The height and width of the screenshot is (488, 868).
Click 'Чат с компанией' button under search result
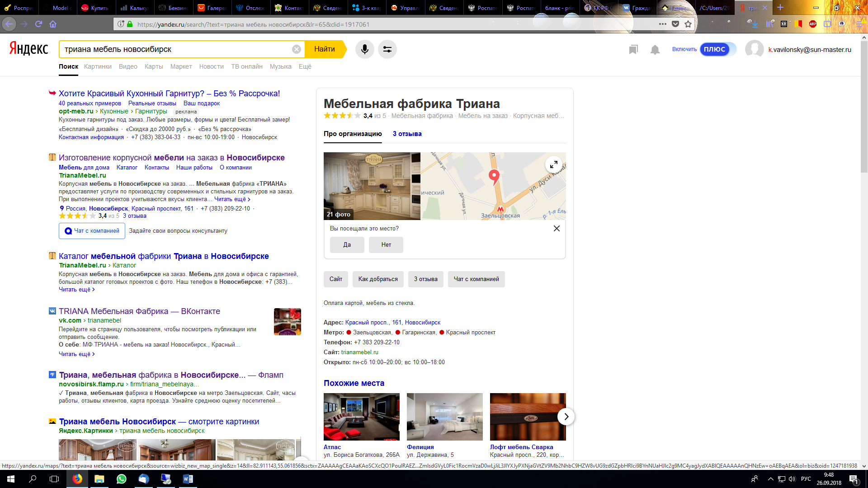92,231
